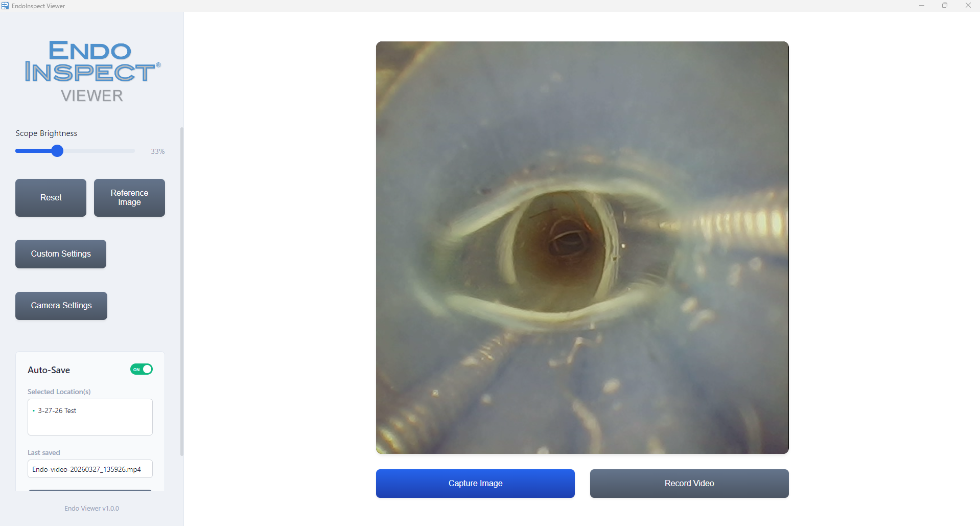Click the EndoInspect app icon in title bar
Viewport: 980px width, 526px height.
5,6
